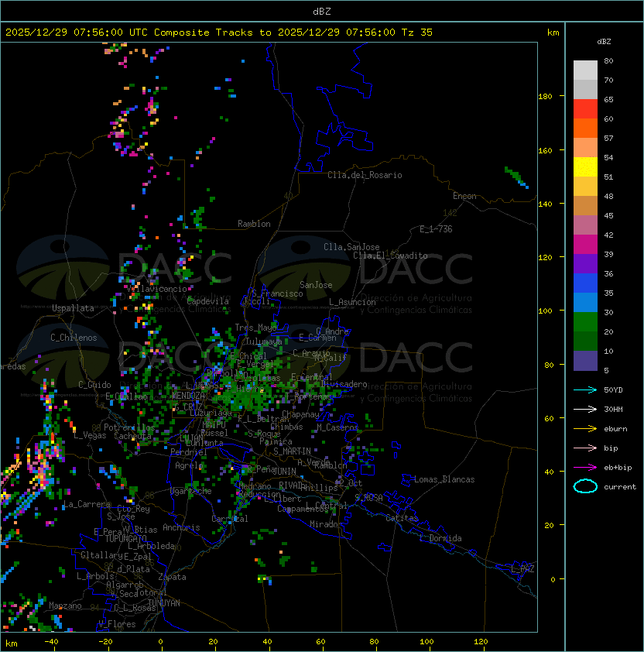The image size is (644, 652).
Task: Pick the dark orange 57-60 dBZ swatch
Action: pos(585,128)
